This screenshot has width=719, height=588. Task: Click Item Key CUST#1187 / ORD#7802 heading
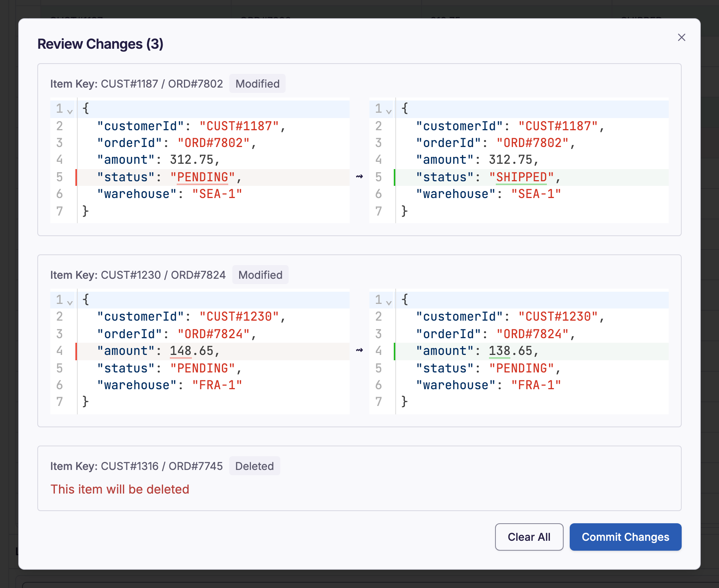[x=137, y=84]
